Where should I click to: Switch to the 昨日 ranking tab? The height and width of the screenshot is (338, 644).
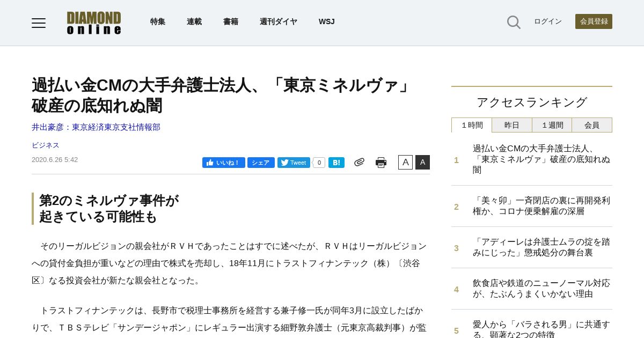512,125
